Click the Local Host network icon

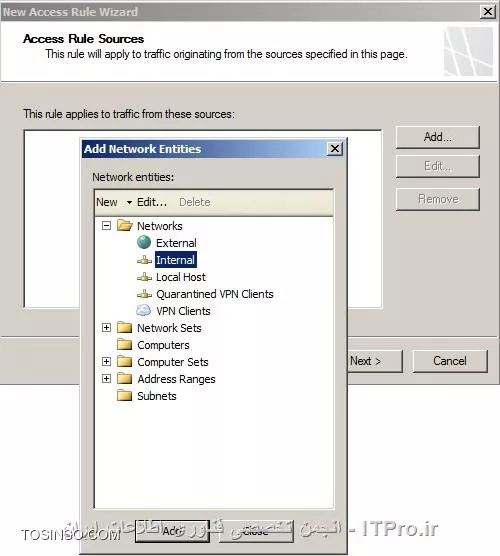coord(144,277)
